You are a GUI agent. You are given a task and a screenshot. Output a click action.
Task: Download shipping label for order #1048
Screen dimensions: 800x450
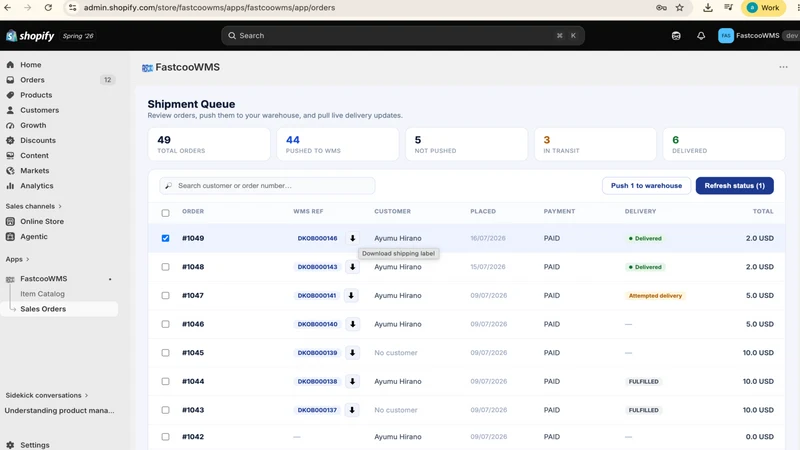tap(353, 267)
